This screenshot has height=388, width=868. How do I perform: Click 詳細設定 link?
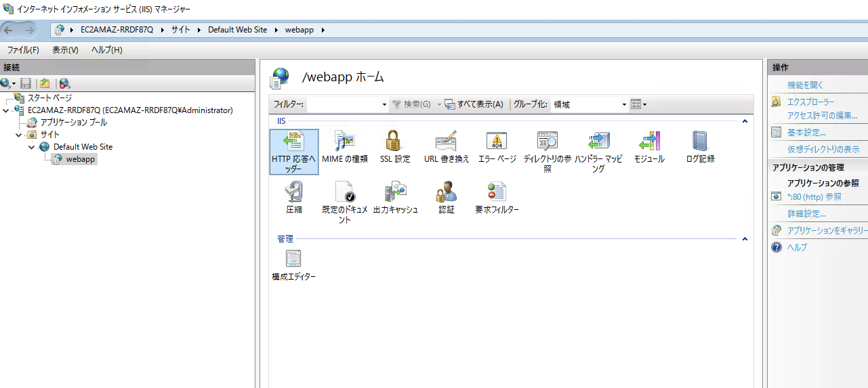pos(806,214)
